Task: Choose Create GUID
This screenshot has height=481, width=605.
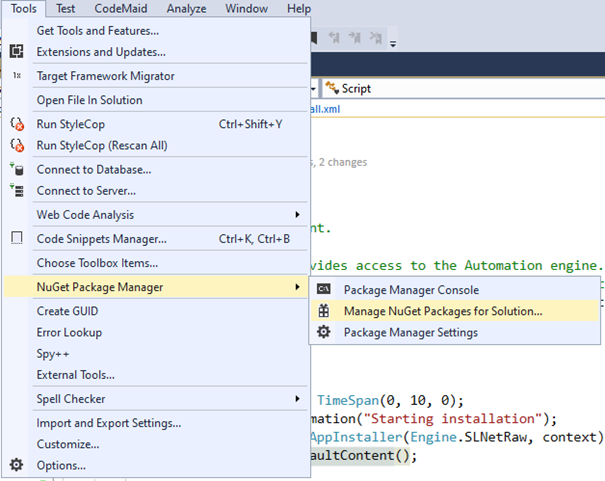Action: [156, 311]
